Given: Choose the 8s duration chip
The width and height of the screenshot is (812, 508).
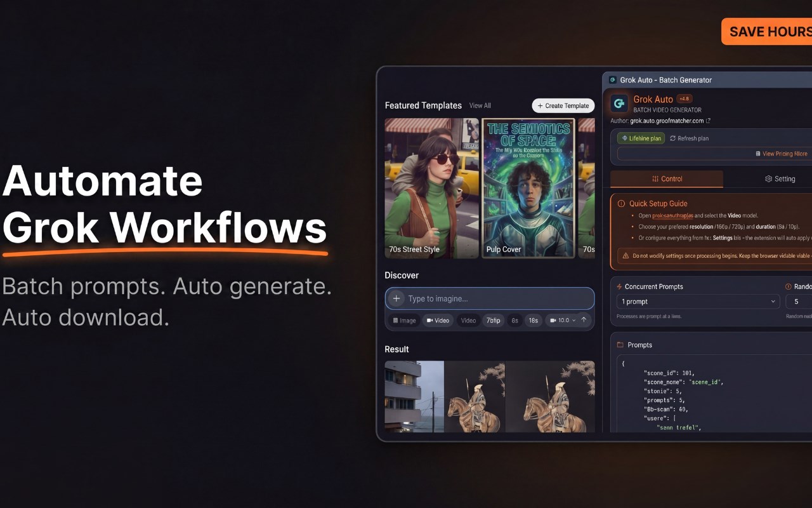Looking at the screenshot, I should [515, 321].
